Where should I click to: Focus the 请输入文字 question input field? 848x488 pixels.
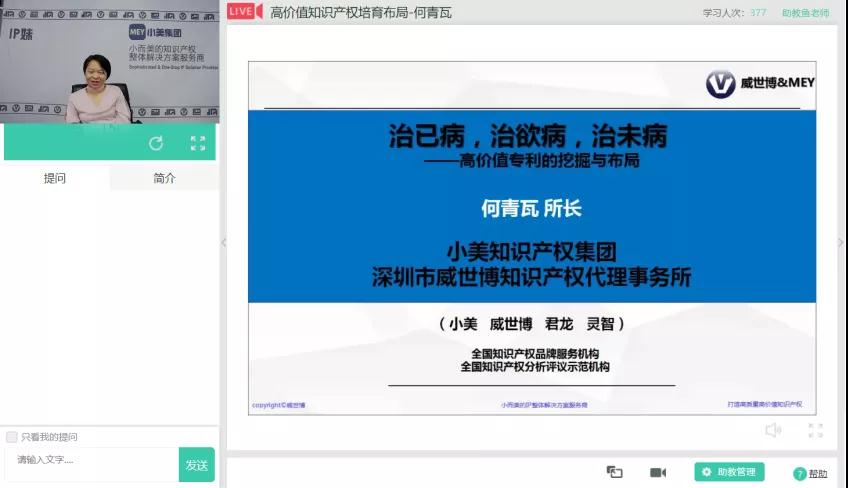coord(92,464)
